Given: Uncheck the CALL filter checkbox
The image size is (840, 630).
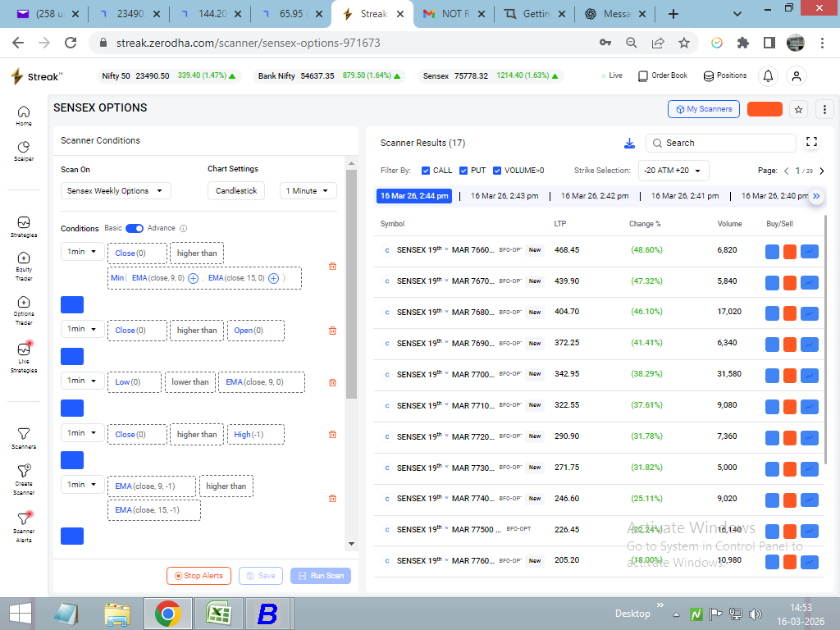Looking at the screenshot, I should click(426, 171).
